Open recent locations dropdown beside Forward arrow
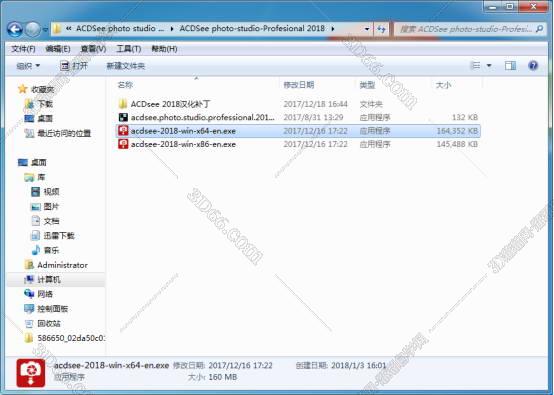Viewport: 554px width, 395px height. [x=45, y=30]
